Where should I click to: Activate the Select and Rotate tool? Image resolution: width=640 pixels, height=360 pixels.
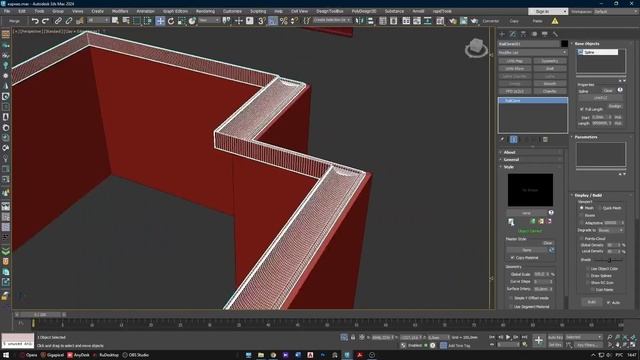click(171, 21)
